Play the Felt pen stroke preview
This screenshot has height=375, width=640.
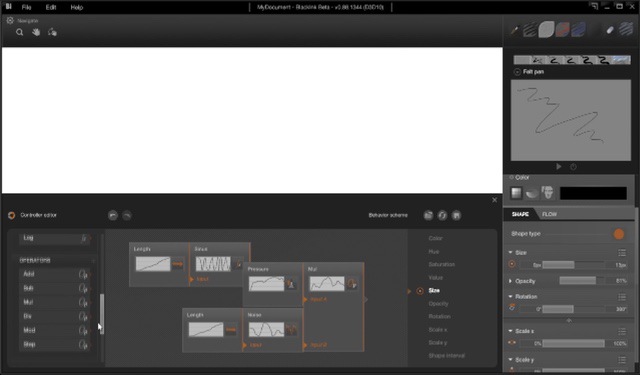(558, 166)
